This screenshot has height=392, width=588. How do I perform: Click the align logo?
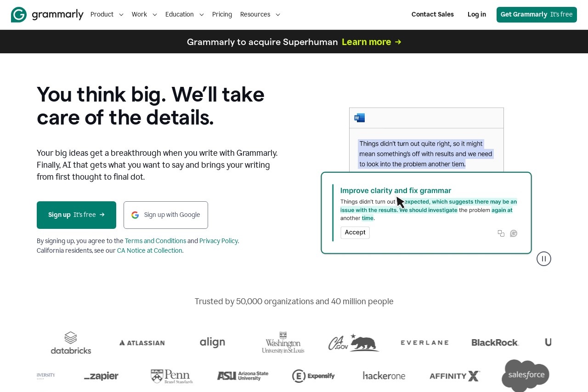click(x=213, y=342)
